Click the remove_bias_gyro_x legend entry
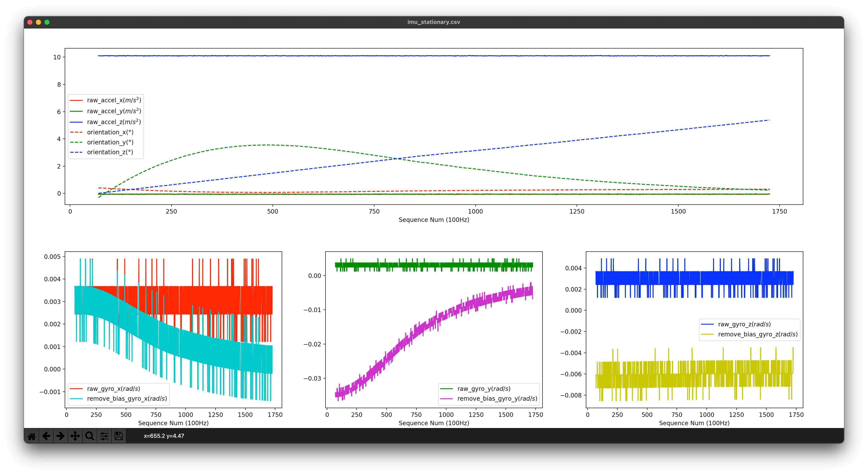The width and height of the screenshot is (868, 475). point(127,399)
